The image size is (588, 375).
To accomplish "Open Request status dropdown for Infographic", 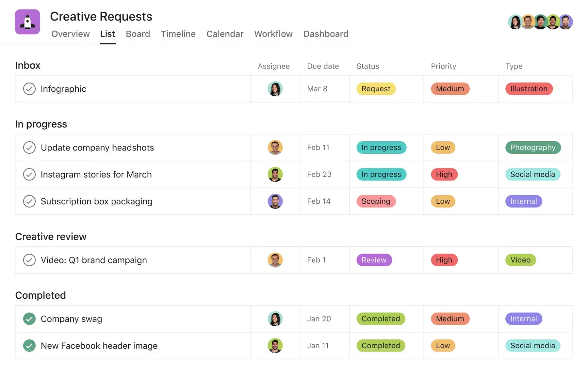I will point(376,89).
